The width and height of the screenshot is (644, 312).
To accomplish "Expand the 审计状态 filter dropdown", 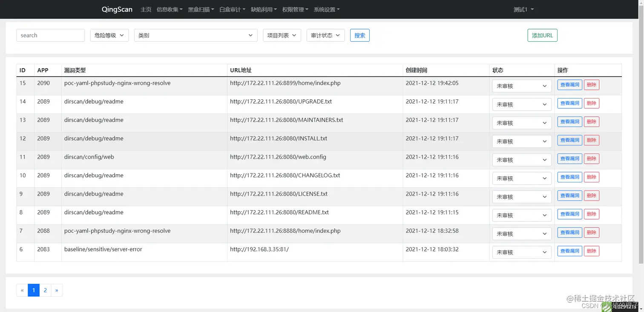I will pyautogui.click(x=326, y=35).
